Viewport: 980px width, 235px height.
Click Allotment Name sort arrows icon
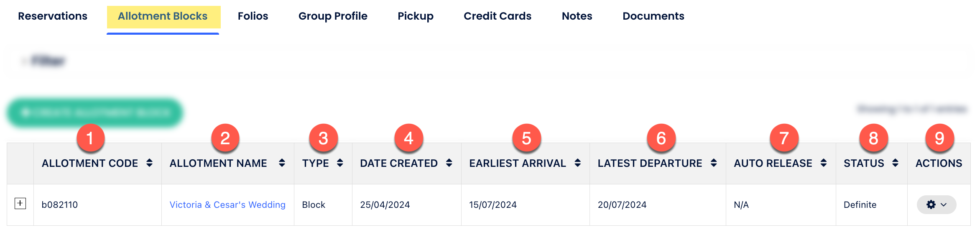pos(282,163)
